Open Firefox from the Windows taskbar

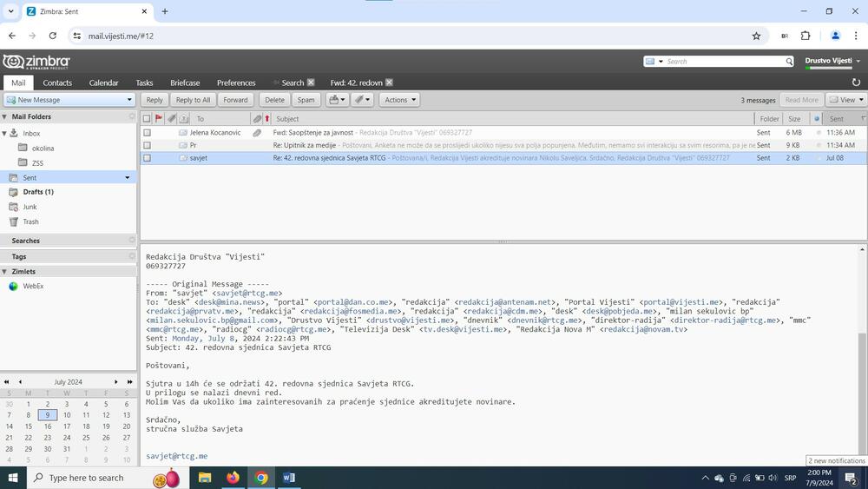click(x=233, y=478)
